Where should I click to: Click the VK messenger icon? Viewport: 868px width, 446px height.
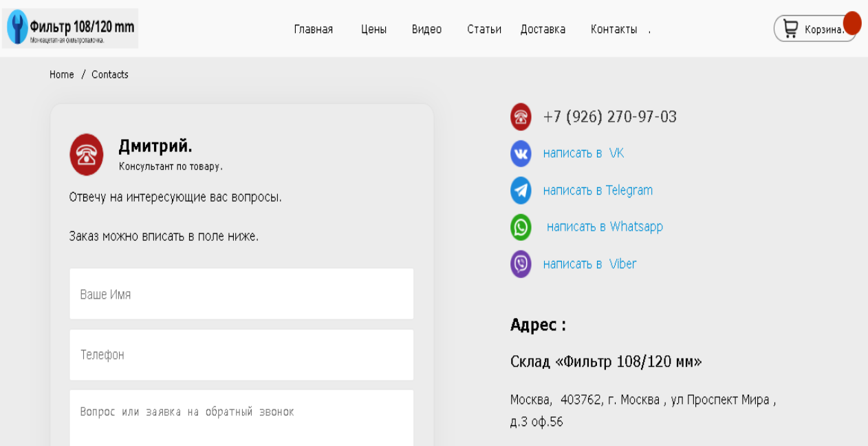coord(521,153)
